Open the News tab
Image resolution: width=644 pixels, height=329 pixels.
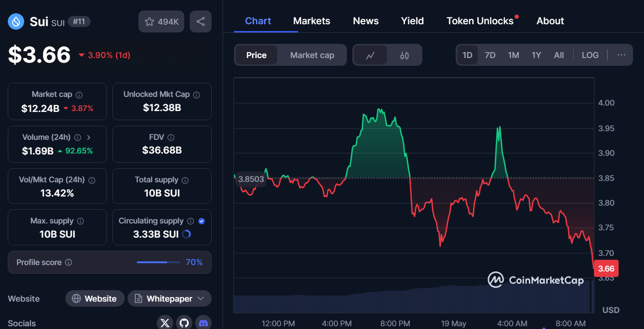(366, 21)
